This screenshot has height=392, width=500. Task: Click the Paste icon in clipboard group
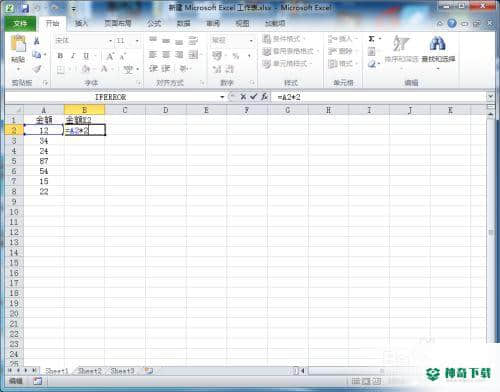[18, 44]
